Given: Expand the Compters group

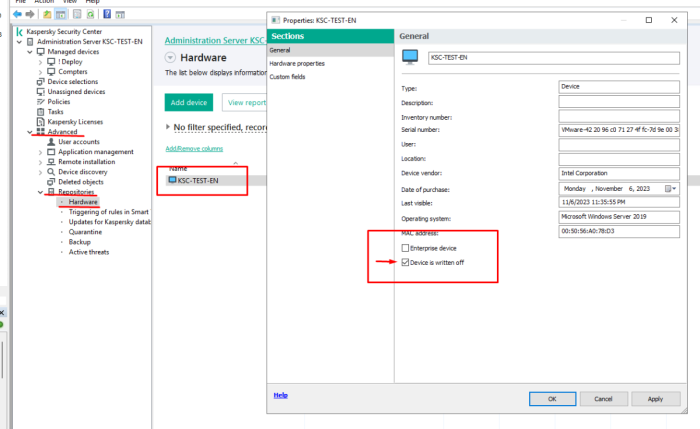Looking at the screenshot, I should point(41,72).
